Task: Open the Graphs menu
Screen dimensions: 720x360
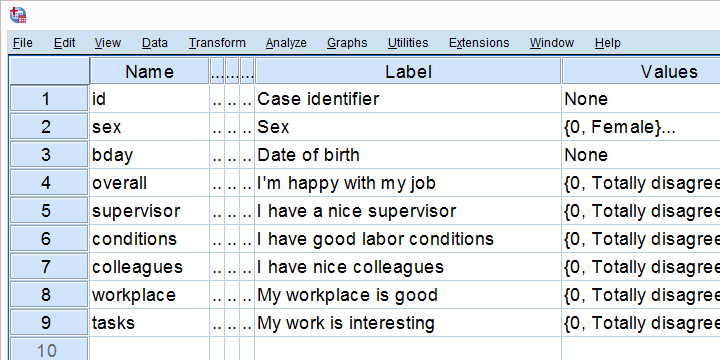Action: [x=347, y=43]
